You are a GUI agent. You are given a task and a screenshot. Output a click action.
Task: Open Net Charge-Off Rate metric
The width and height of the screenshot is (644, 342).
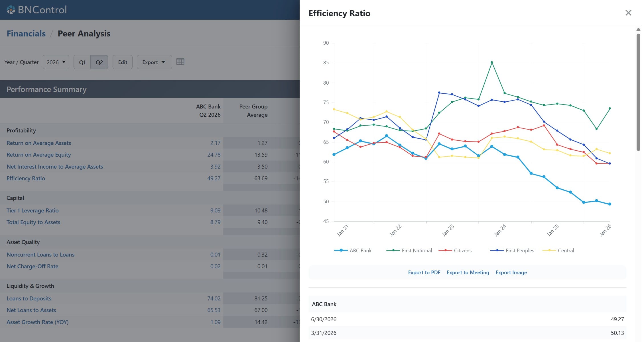pyautogui.click(x=32, y=266)
